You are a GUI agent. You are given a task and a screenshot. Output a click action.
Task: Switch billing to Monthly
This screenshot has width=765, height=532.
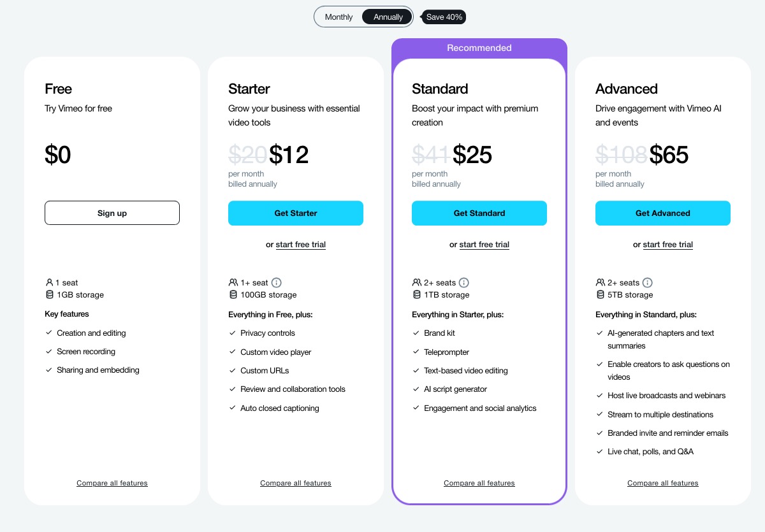tap(339, 17)
